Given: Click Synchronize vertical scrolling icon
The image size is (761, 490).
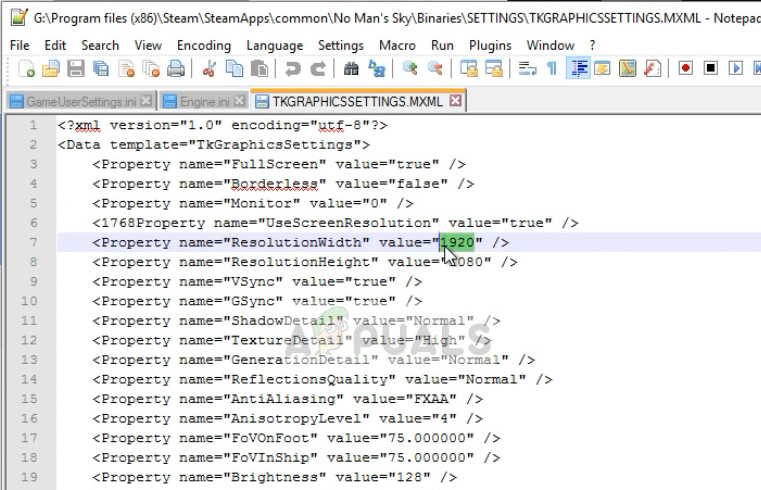Looking at the screenshot, I should pyautogui.click(x=469, y=69).
